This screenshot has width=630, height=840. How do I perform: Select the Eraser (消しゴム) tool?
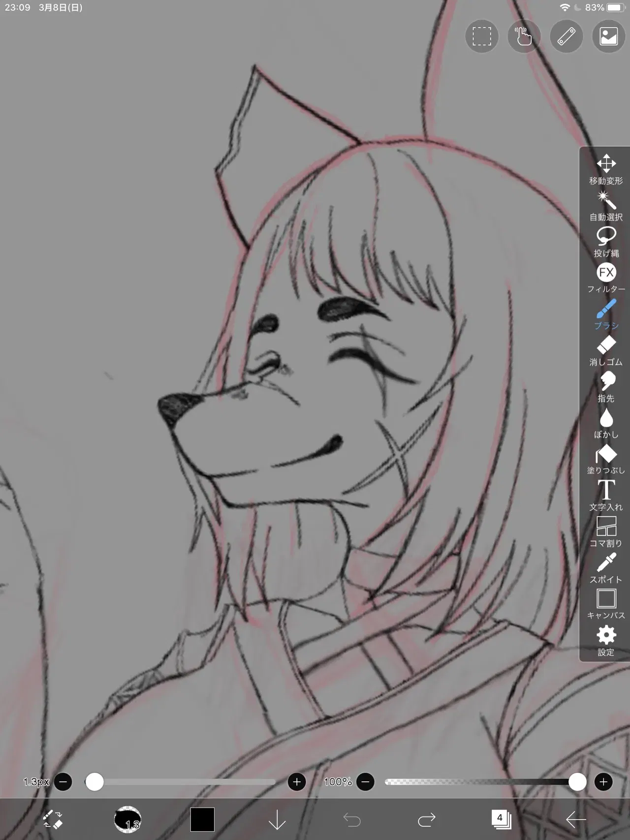[606, 351]
